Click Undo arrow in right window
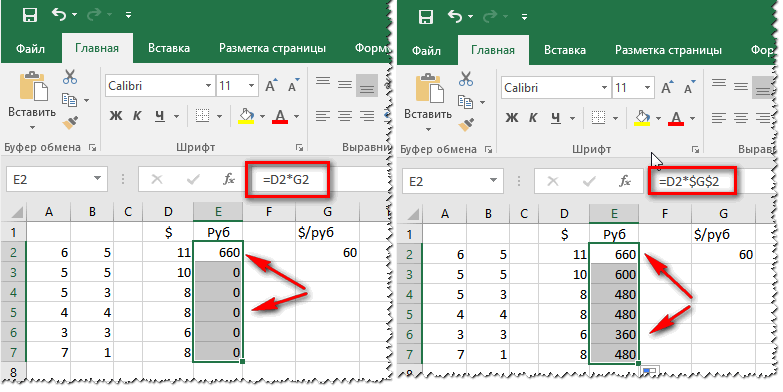 [x=455, y=16]
